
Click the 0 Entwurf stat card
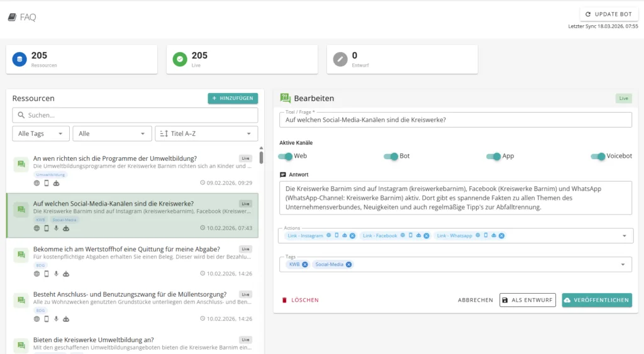point(402,60)
